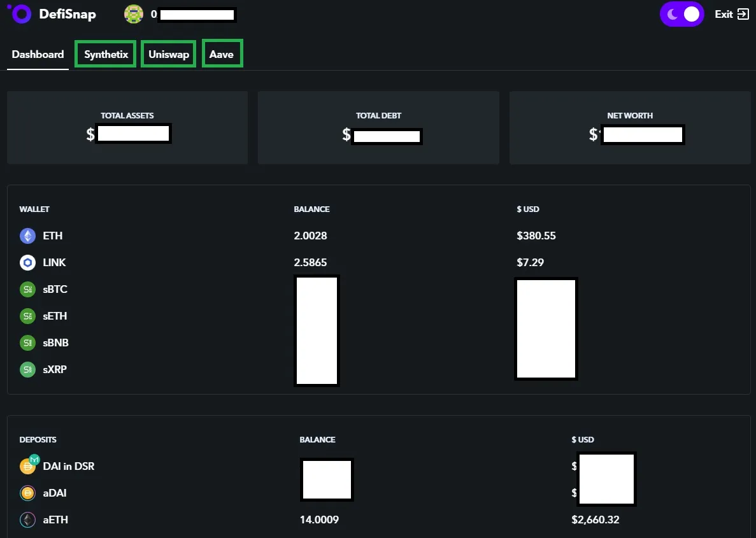The height and width of the screenshot is (538, 756).
Task: Select the sBNB row label
Action: [x=55, y=343]
